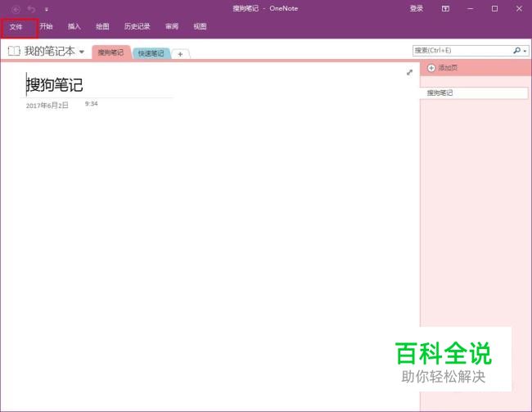This screenshot has height=412, width=532.
Task: Open the 文件 menu tab
Action: click(x=16, y=27)
